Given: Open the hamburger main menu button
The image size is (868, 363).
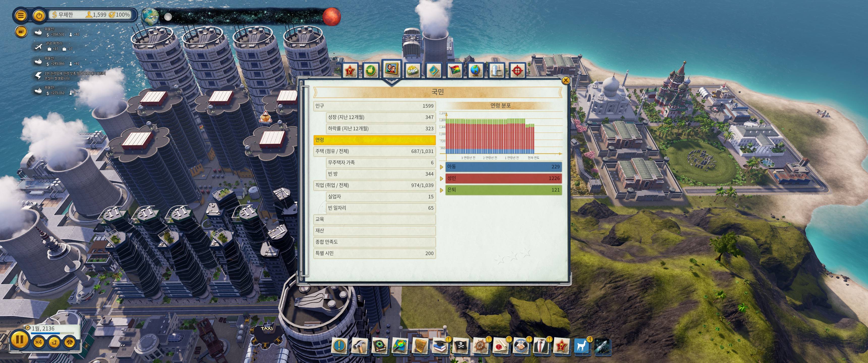Looking at the screenshot, I should tap(20, 15).
